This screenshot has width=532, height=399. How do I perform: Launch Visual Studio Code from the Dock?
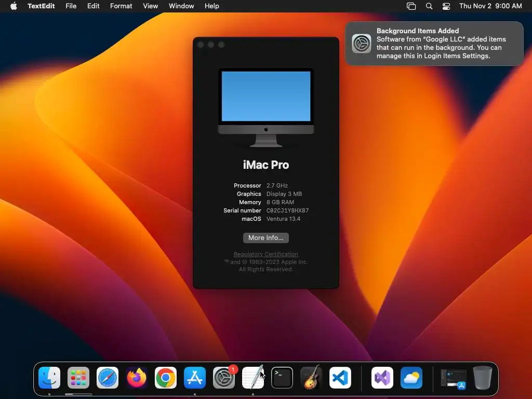[340, 377]
